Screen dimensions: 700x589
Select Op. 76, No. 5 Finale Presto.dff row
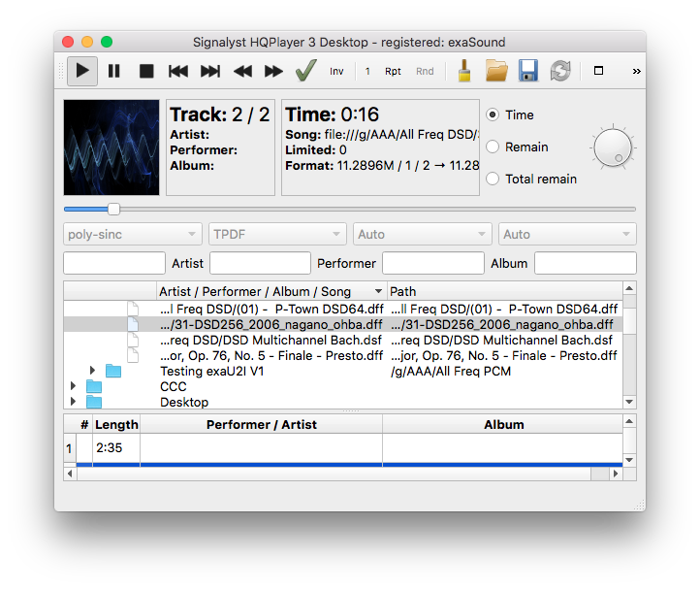tap(343, 356)
